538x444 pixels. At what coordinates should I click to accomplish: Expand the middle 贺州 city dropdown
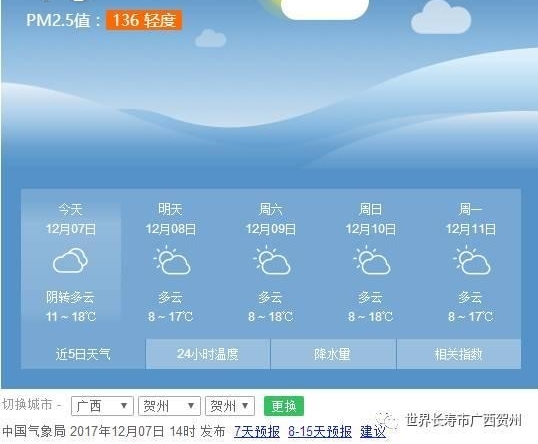[169, 406]
